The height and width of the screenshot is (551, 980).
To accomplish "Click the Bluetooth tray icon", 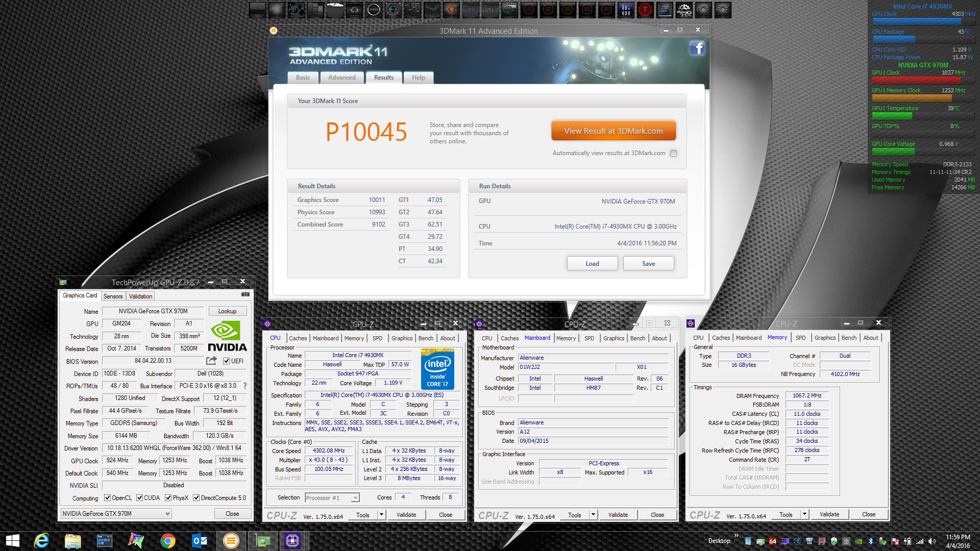I will pyautogui.click(x=871, y=541).
